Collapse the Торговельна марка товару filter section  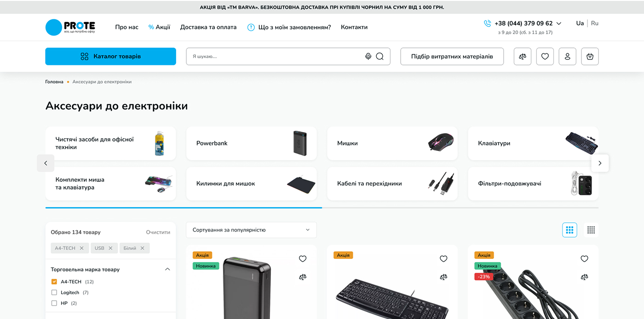(167, 269)
